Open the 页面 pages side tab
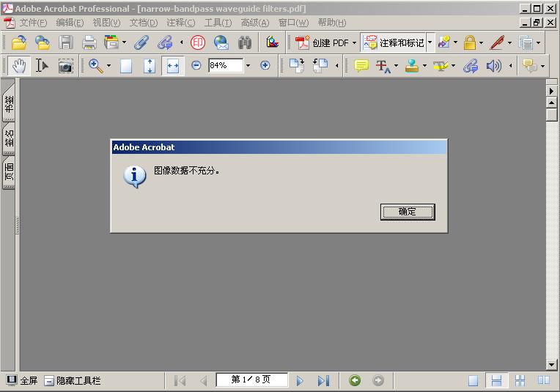Screen dimensions: 560x392 [9, 171]
